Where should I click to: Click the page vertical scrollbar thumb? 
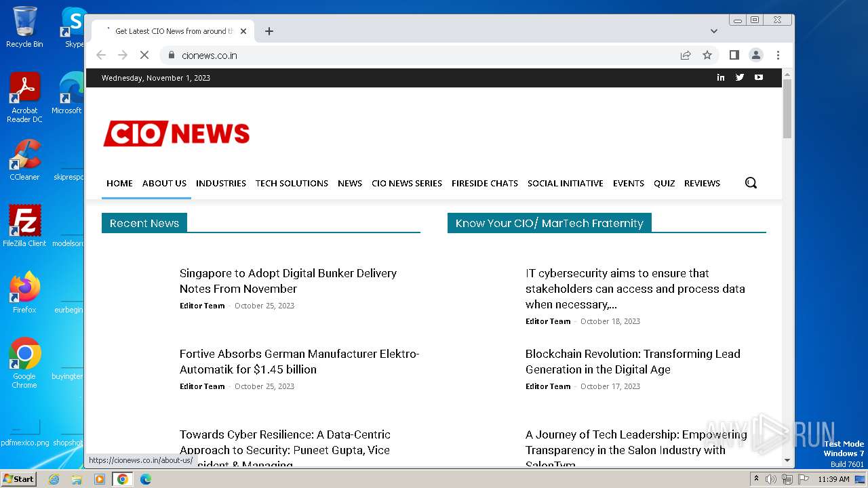coord(787,108)
